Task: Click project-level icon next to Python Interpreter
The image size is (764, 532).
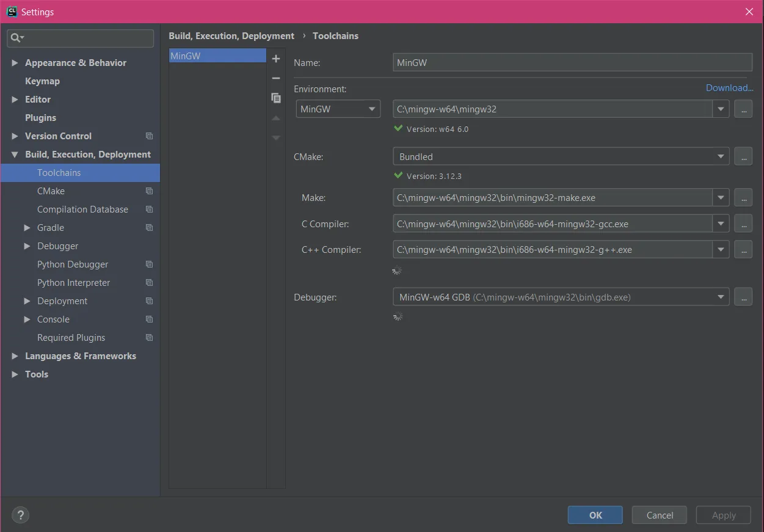Action: [x=150, y=283]
